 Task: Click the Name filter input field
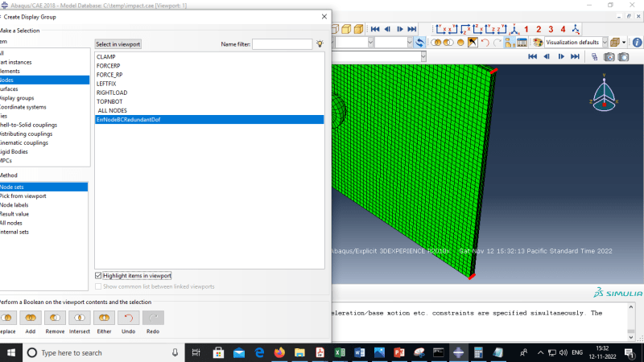(283, 44)
